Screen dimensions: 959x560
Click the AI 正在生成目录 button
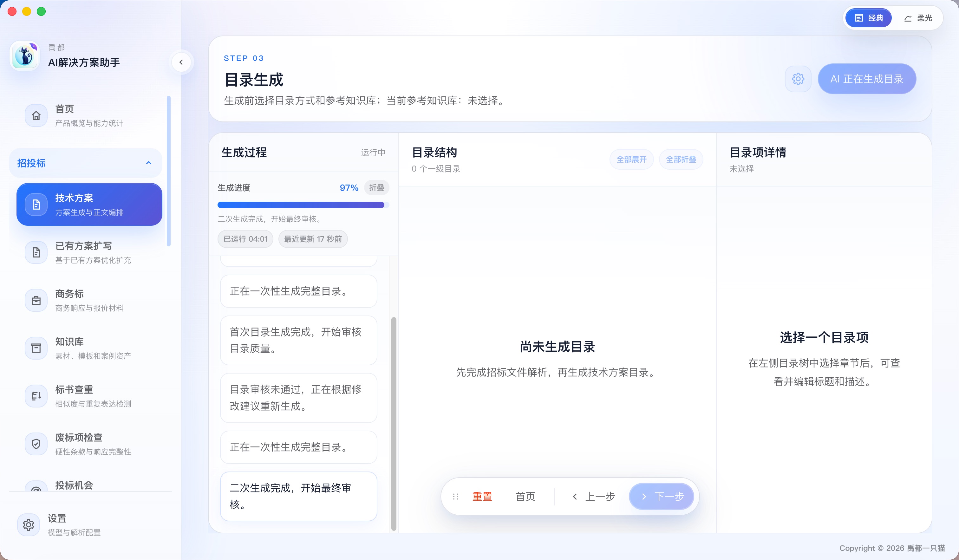pos(867,79)
